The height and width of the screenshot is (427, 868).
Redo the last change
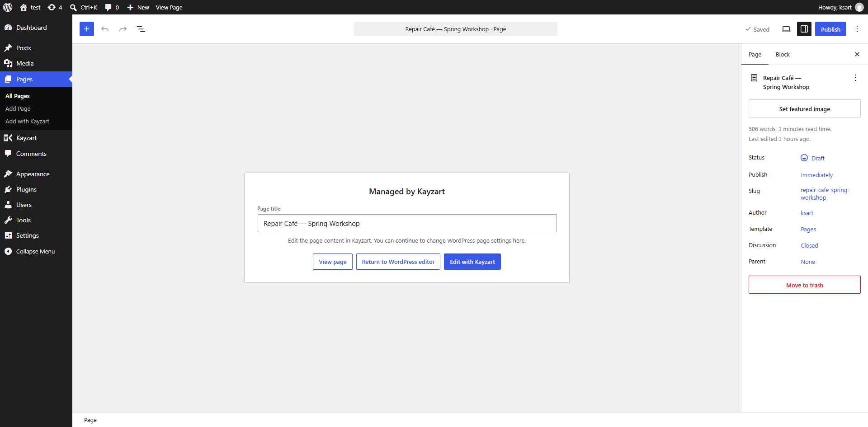123,29
